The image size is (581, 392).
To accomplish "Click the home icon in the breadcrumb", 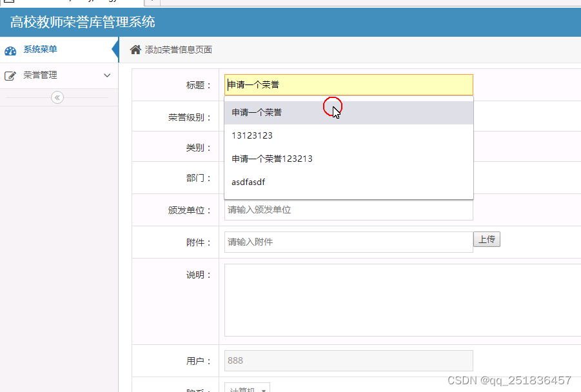I will 135,50.
